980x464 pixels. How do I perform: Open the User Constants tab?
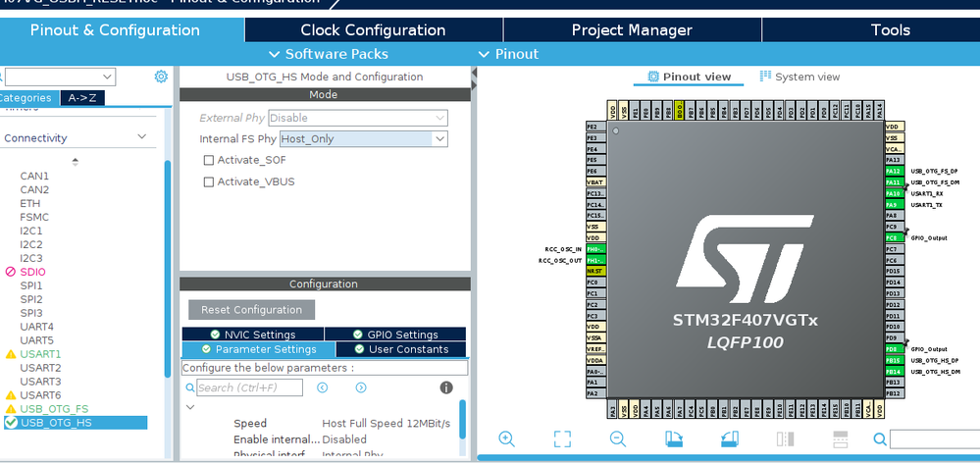[x=401, y=349]
